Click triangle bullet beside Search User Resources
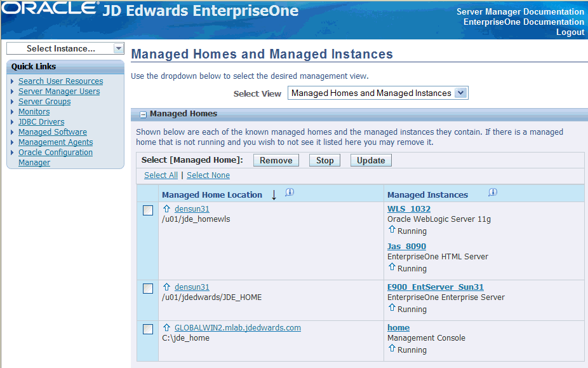The image size is (588, 368). coord(12,81)
